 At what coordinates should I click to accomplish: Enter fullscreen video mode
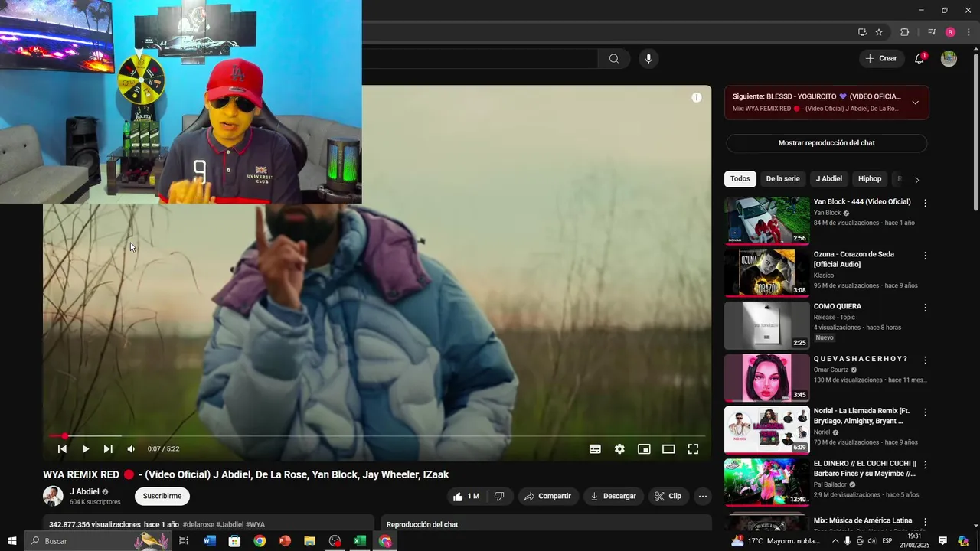tap(693, 449)
